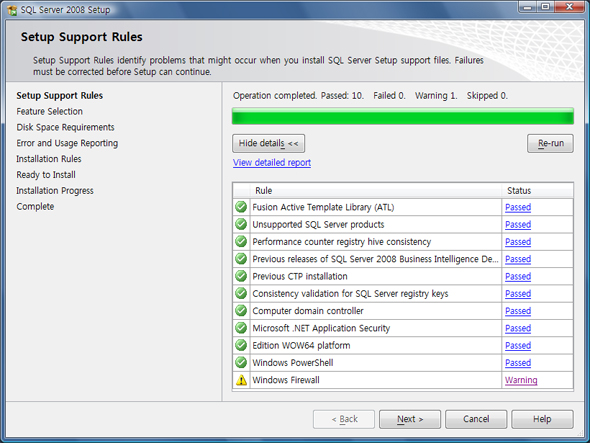Open Passed status for Edition WOW64 platform
The image size is (590, 443).
coord(518,346)
